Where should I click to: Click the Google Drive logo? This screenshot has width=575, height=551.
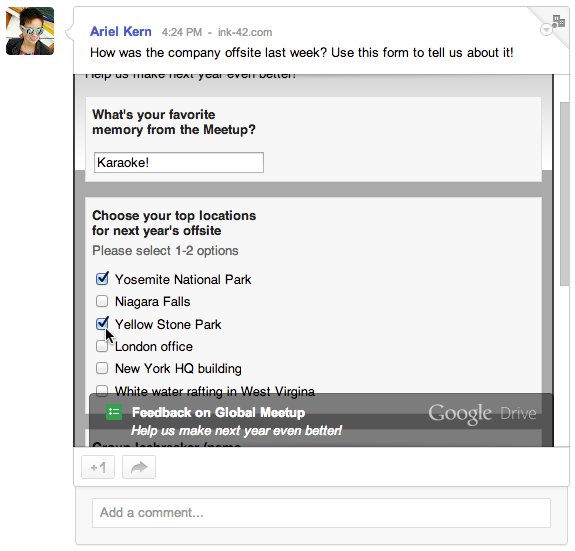[x=482, y=414]
